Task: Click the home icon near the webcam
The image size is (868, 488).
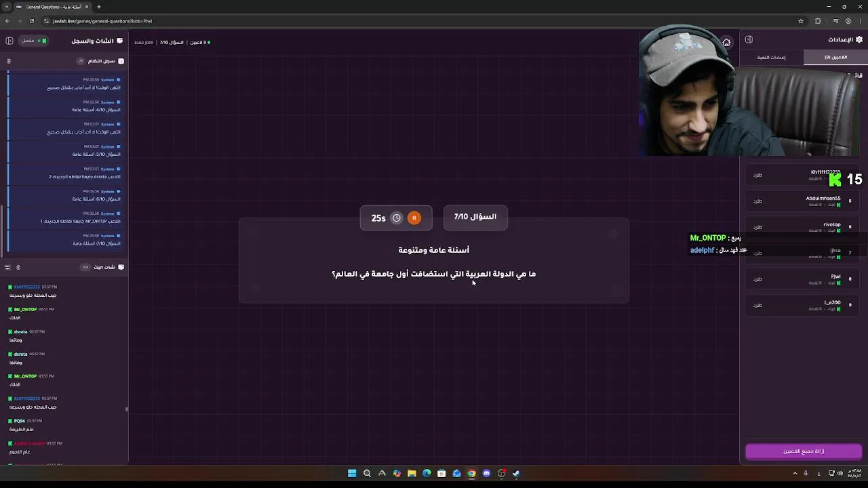Action: coord(726,42)
